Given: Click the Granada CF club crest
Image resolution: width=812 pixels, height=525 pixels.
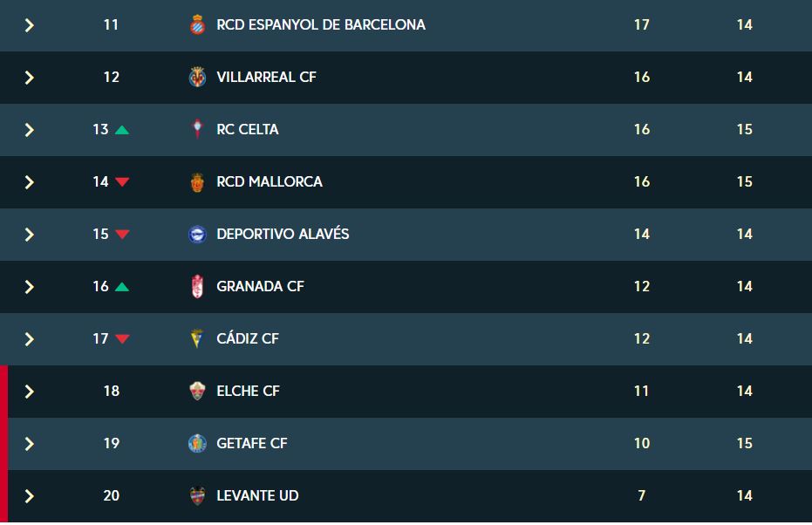Looking at the screenshot, I should tap(197, 287).
